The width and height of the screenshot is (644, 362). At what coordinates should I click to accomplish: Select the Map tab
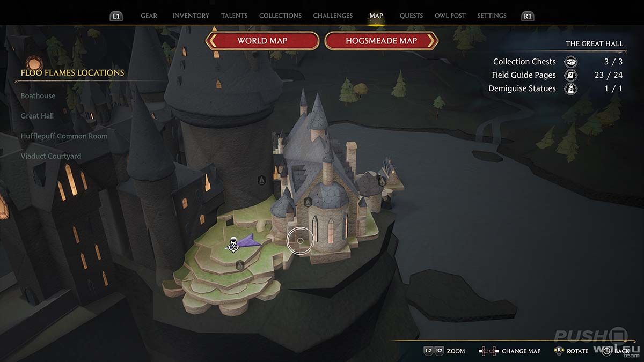(376, 16)
